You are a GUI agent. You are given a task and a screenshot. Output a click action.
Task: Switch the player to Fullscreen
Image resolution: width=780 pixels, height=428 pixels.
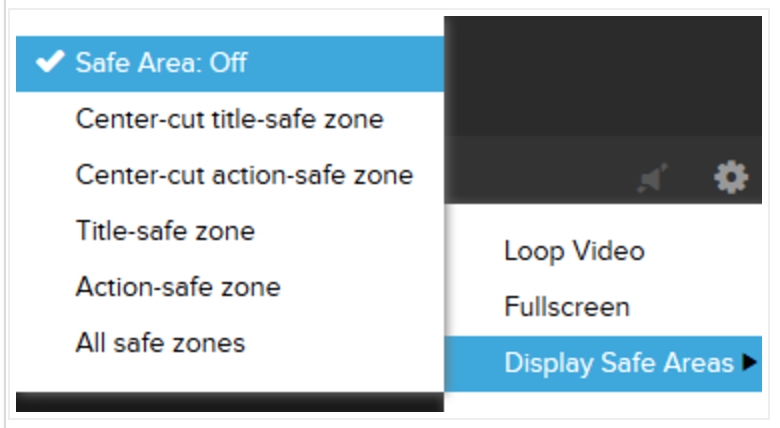pos(603,307)
